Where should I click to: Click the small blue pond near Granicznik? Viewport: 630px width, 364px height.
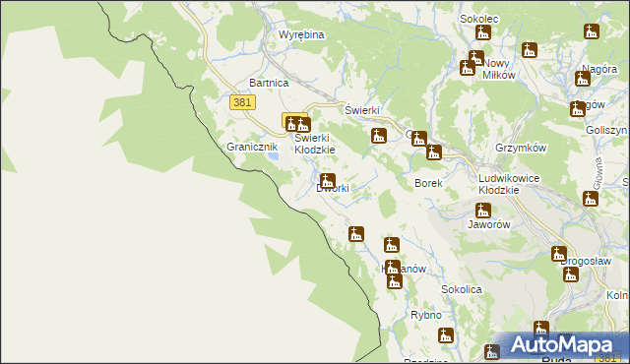click(x=274, y=156)
